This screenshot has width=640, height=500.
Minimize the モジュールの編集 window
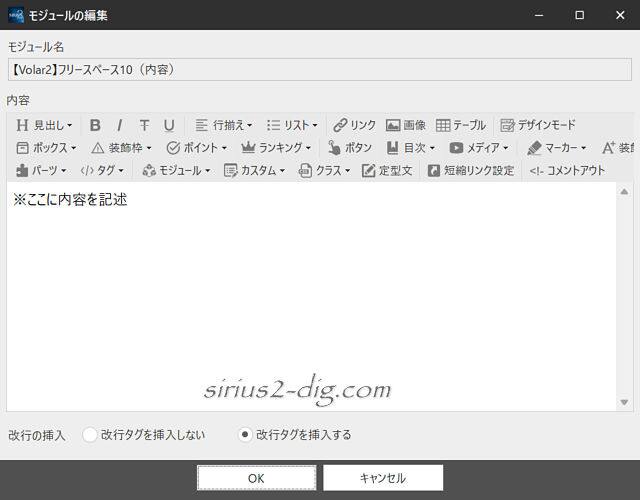539,15
